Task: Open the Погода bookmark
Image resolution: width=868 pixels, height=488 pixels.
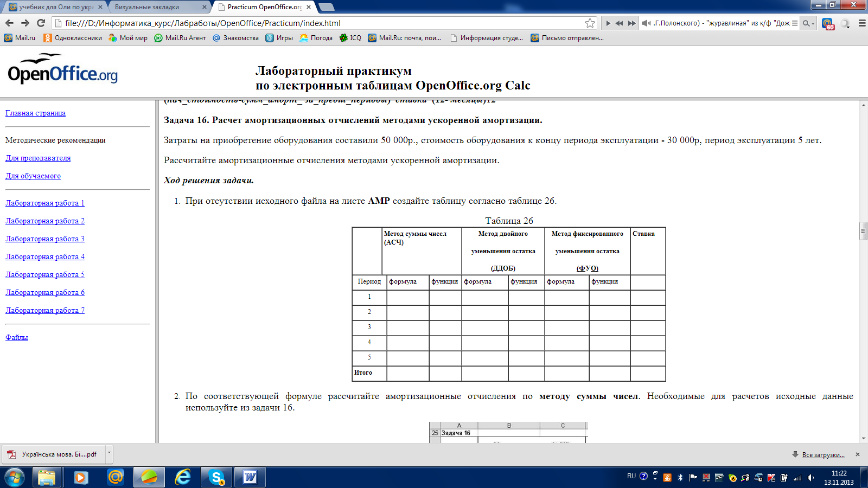Action: click(316, 38)
